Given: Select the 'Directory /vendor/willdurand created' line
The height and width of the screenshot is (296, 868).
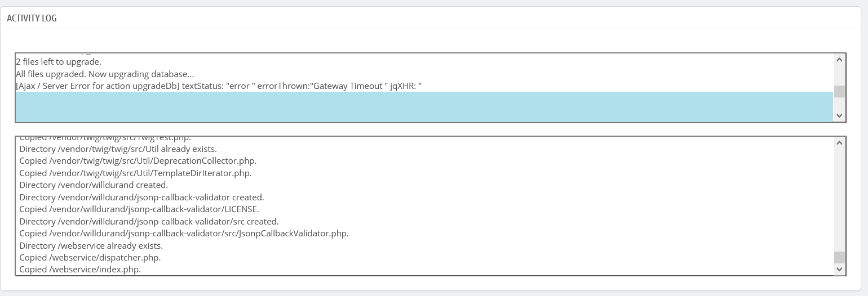Looking at the screenshot, I should (94, 185).
